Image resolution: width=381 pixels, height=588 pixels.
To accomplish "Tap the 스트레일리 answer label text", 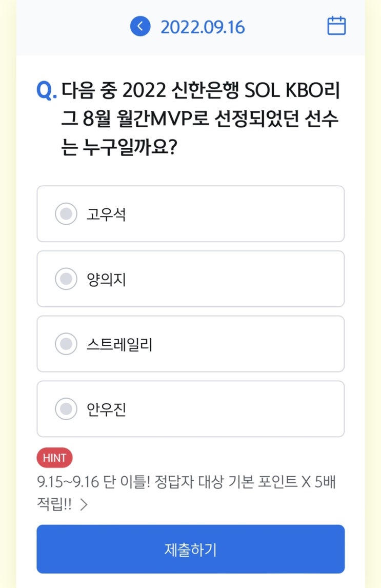I will point(119,344).
